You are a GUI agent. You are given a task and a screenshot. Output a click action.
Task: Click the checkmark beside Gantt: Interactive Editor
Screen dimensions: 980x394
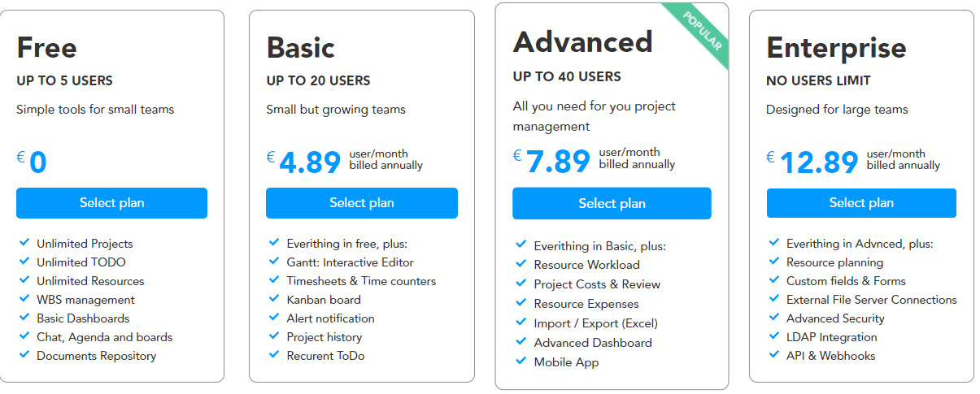click(274, 262)
